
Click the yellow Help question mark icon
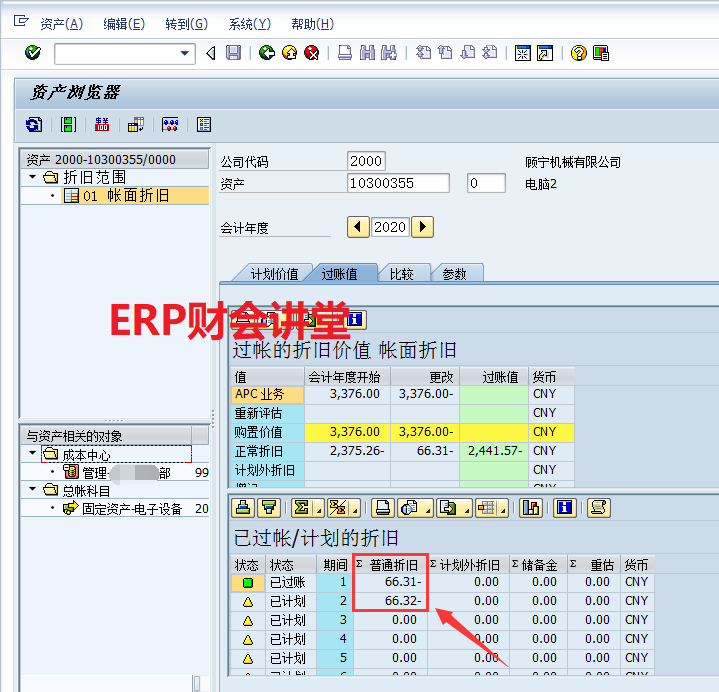(578, 53)
